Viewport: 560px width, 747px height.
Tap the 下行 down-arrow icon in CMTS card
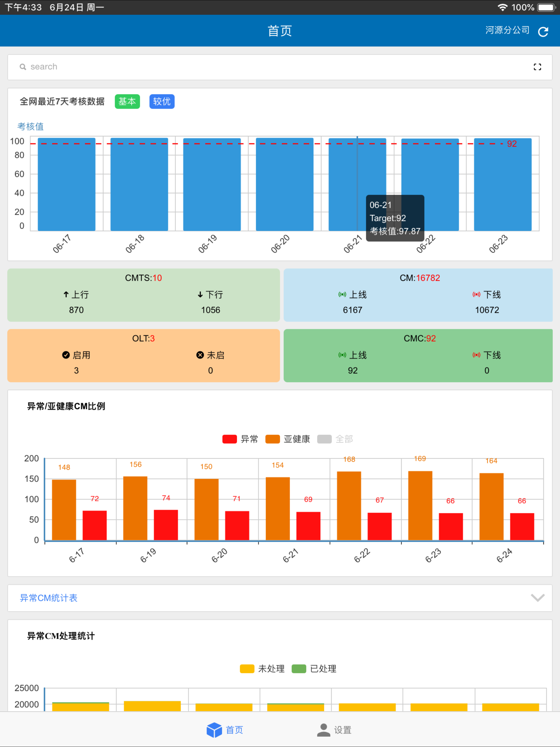pos(200,294)
